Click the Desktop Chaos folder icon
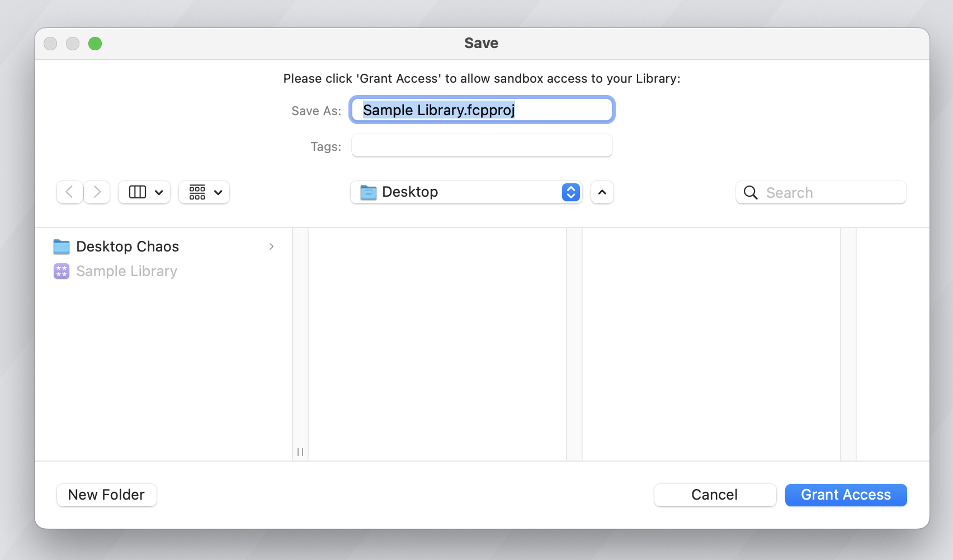Screen dimensions: 953x560 point(62,246)
